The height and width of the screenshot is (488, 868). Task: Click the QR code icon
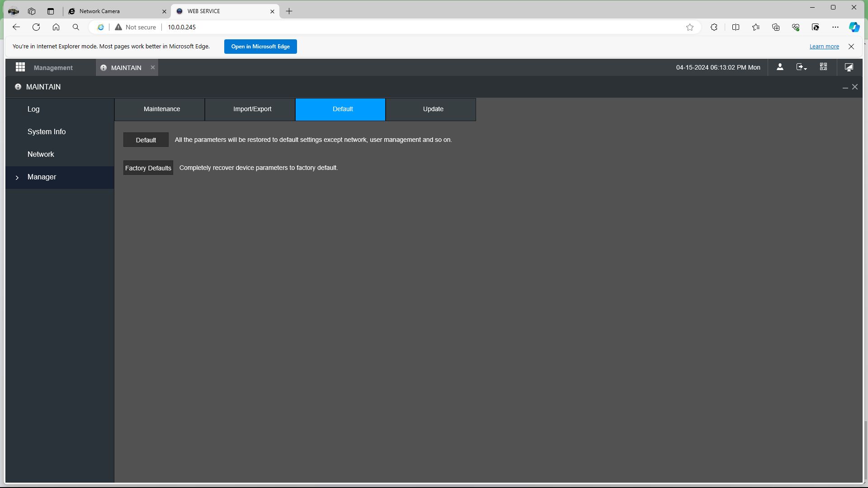(823, 67)
